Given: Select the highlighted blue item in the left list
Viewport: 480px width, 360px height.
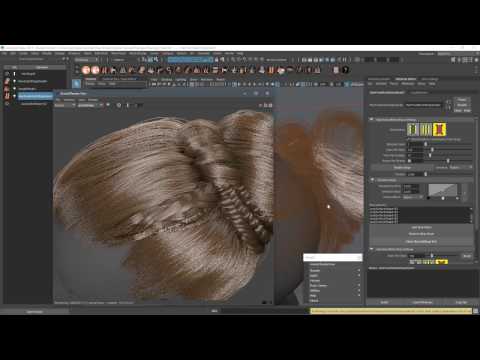Looking at the screenshot, I should pyautogui.click(x=36, y=96).
